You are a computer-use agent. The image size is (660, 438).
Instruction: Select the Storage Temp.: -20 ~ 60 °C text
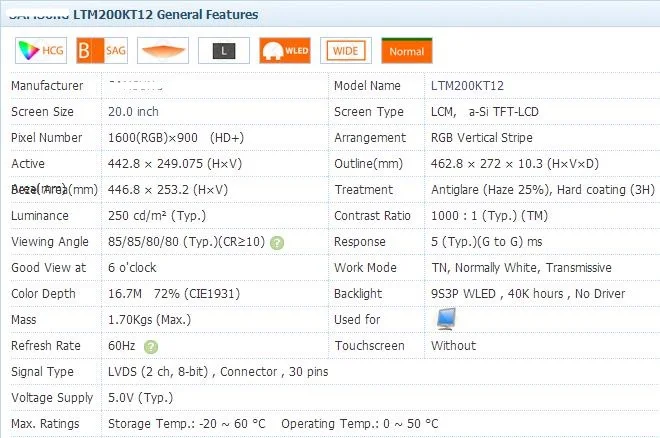(x=187, y=424)
